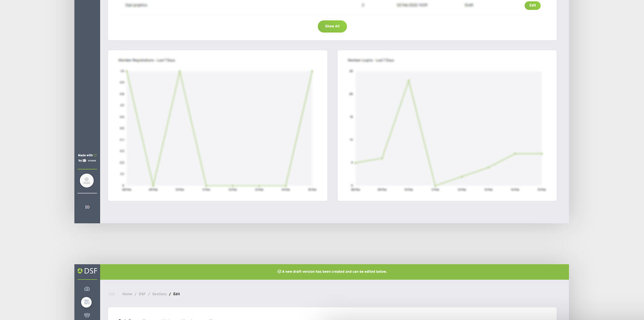Open the dashboard gauge icon
Viewport: 644px width, 320px height.
tap(87, 289)
